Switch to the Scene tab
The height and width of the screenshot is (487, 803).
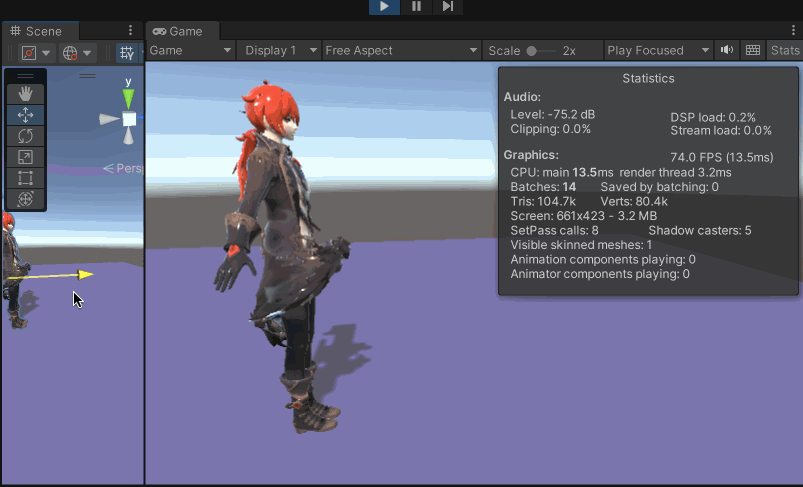[x=36, y=31]
